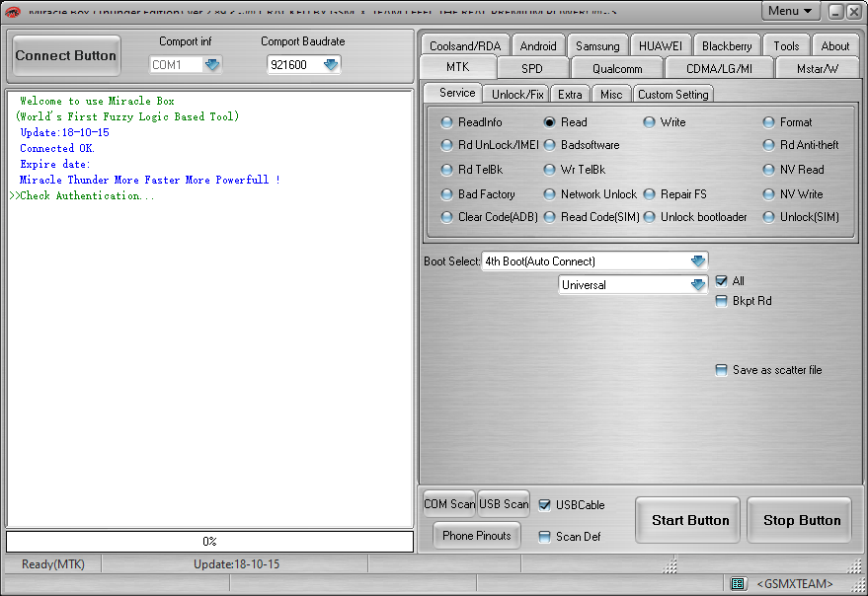Open the Universal dropdown list
This screenshot has height=596, width=868.
[698, 285]
